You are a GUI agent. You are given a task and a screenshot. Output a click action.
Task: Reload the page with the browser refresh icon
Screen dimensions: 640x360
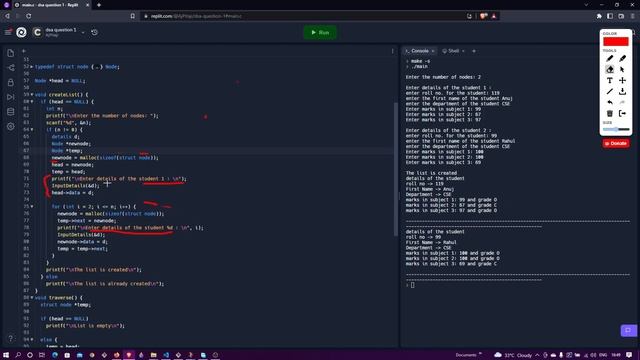29,16
